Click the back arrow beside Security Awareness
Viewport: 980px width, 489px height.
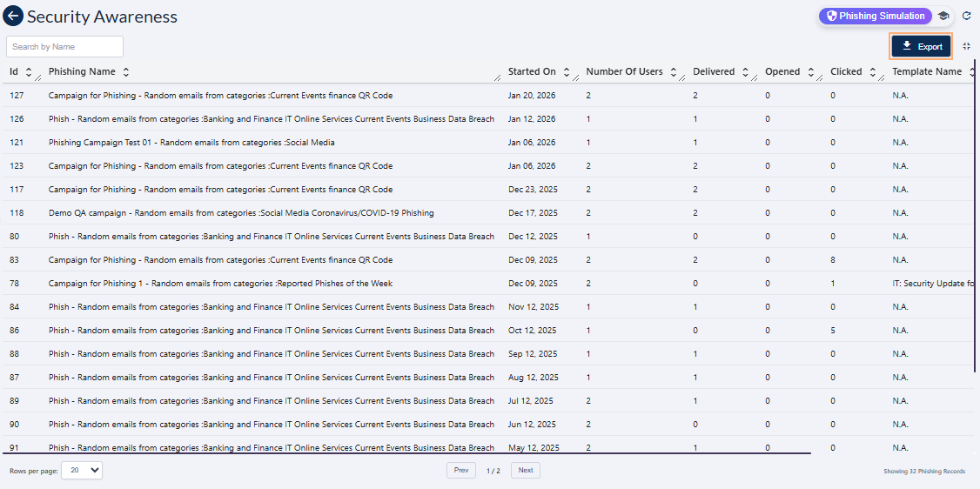13,17
